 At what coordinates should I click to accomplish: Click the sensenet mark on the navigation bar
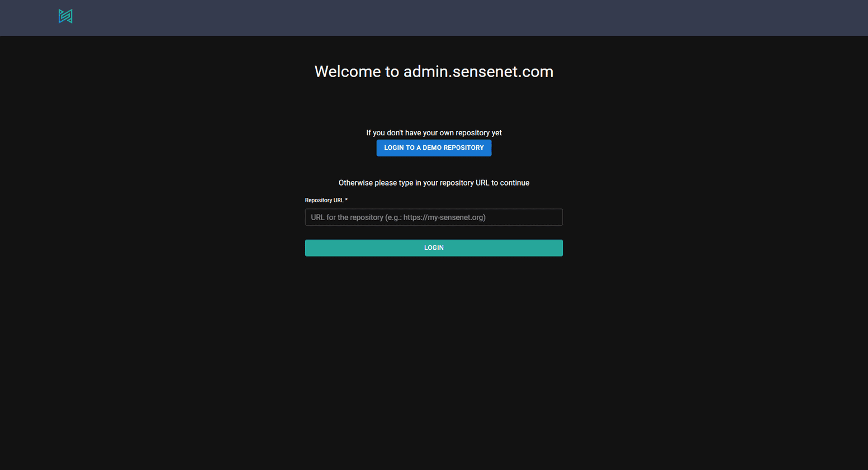tap(65, 16)
